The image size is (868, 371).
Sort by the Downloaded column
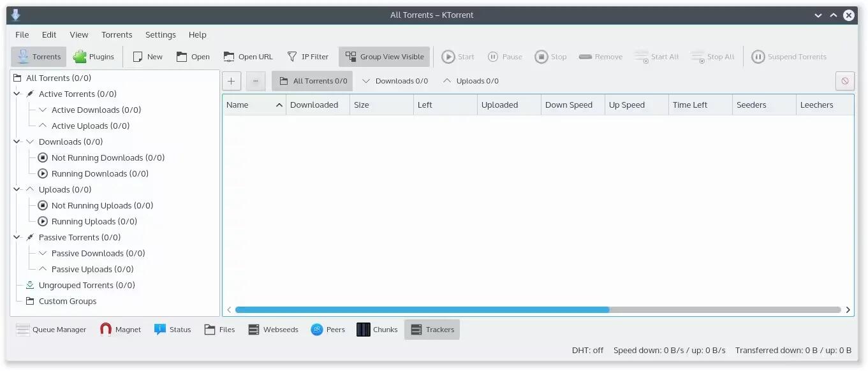click(x=318, y=105)
